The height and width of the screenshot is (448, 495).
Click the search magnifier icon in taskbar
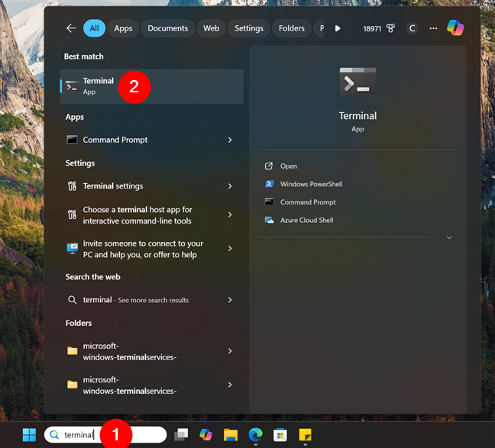54,435
